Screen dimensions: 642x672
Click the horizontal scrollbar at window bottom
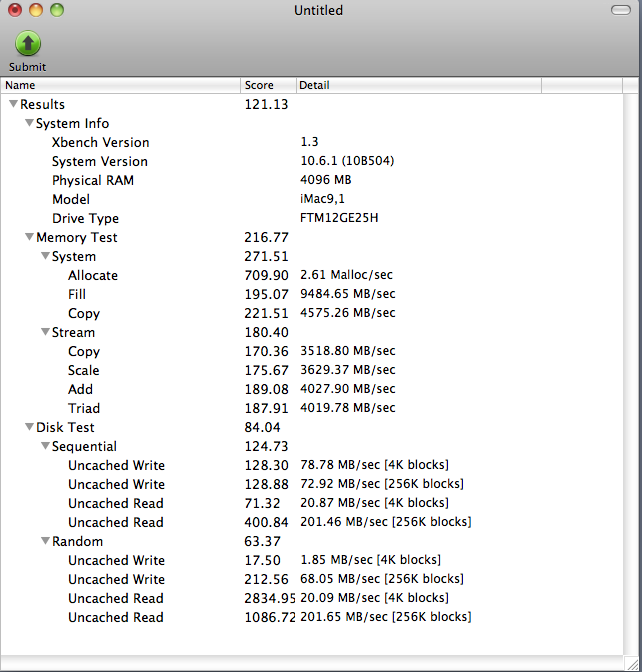pos(312,662)
